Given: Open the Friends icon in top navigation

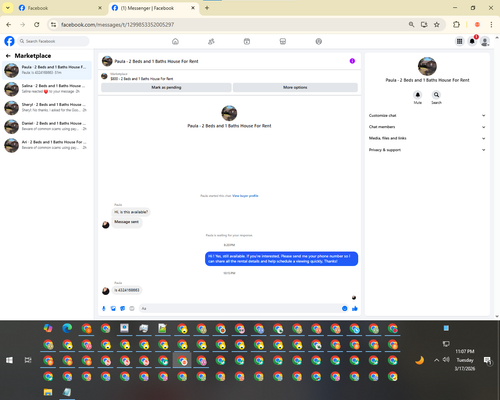Looking at the screenshot, I should 211,41.
